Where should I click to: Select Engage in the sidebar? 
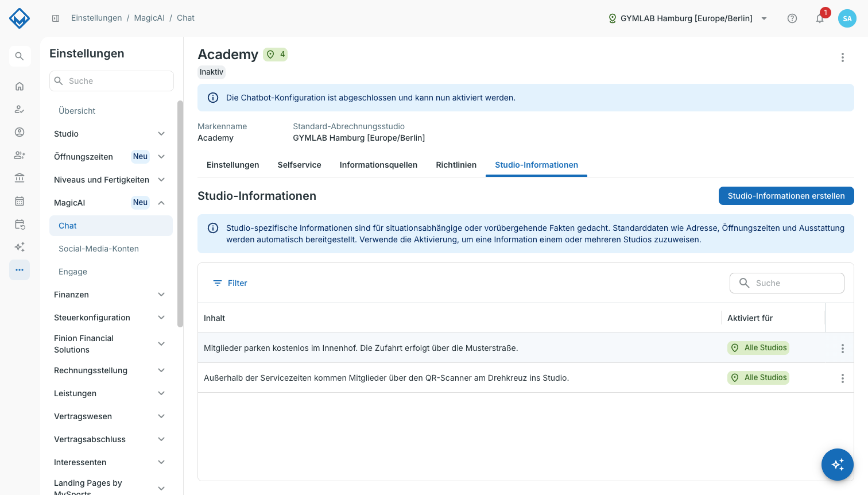111,272
